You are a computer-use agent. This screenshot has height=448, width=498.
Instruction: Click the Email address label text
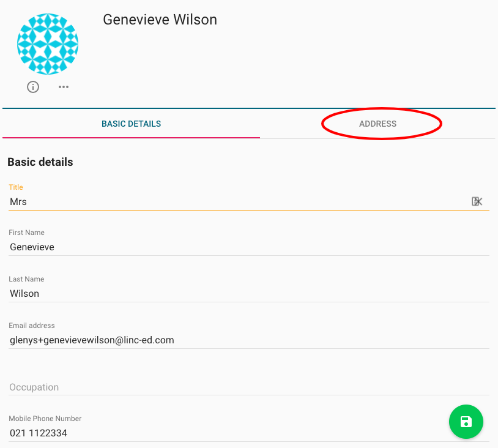32,326
